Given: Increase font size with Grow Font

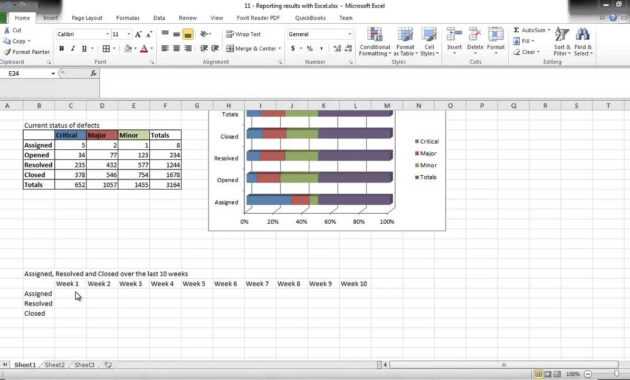Looking at the screenshot, I should [138, 35].
